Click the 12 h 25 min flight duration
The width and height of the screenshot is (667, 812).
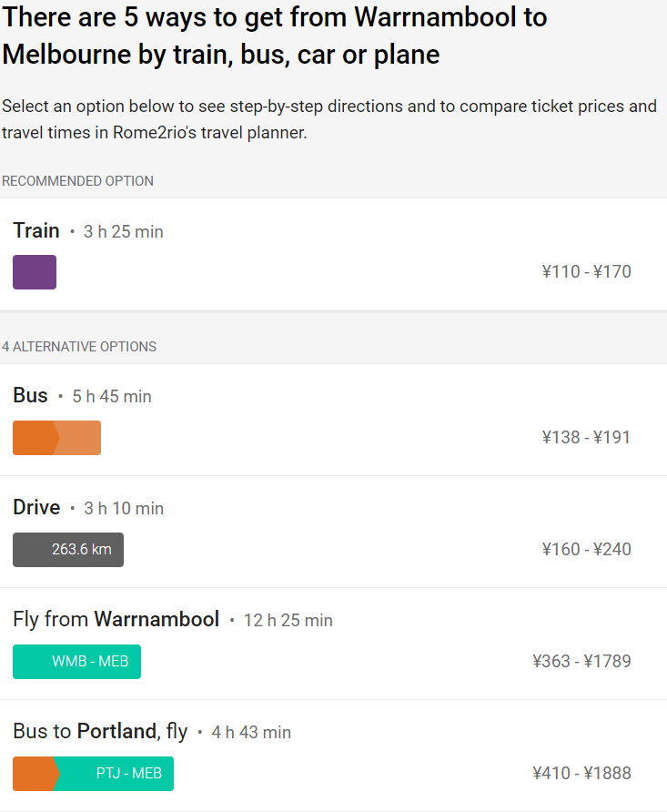288,621
